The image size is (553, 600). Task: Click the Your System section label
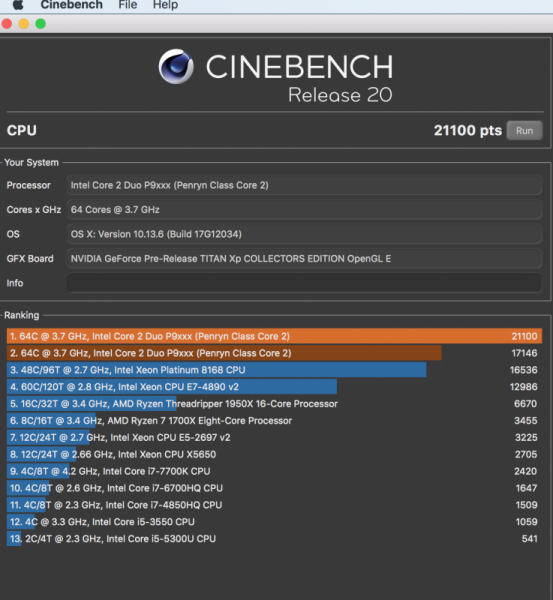[x=31, y=162]
